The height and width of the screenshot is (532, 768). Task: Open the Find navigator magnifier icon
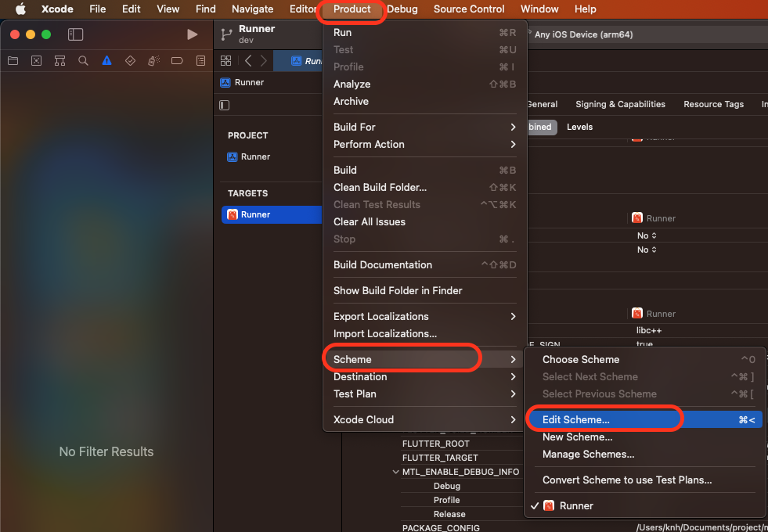(x=83, y=61)
